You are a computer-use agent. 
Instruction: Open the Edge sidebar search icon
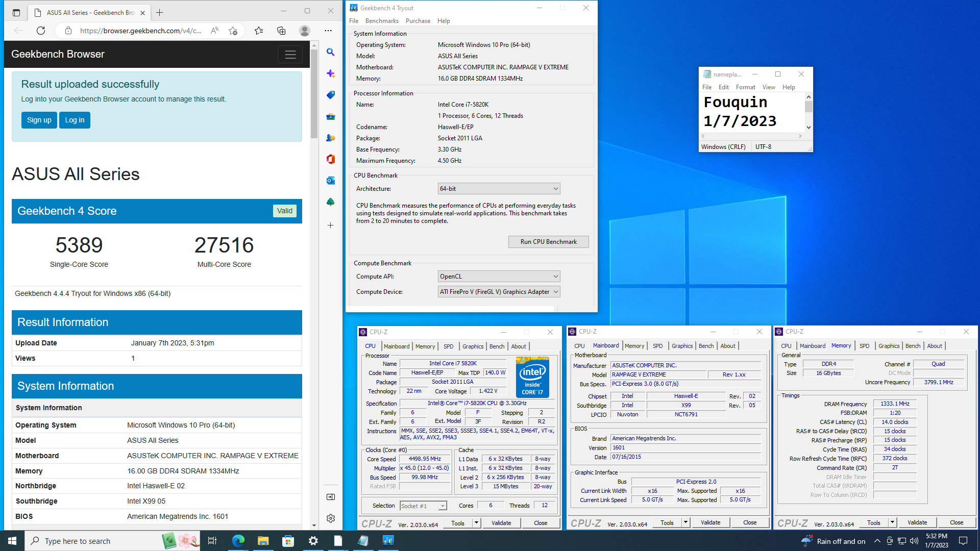[331, 52]
